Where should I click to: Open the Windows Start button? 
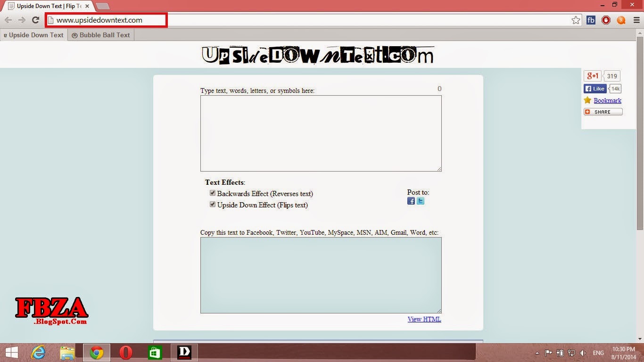coord(12,353)
